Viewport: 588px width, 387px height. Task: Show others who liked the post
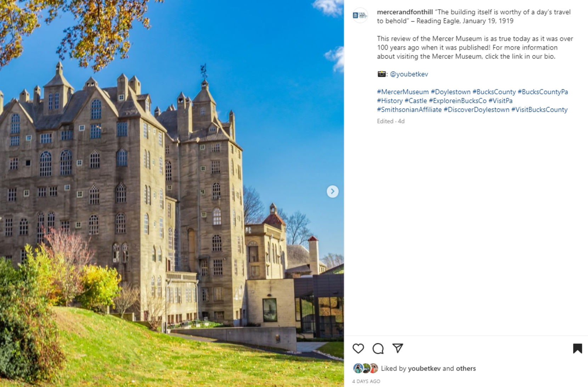[466, 369]
